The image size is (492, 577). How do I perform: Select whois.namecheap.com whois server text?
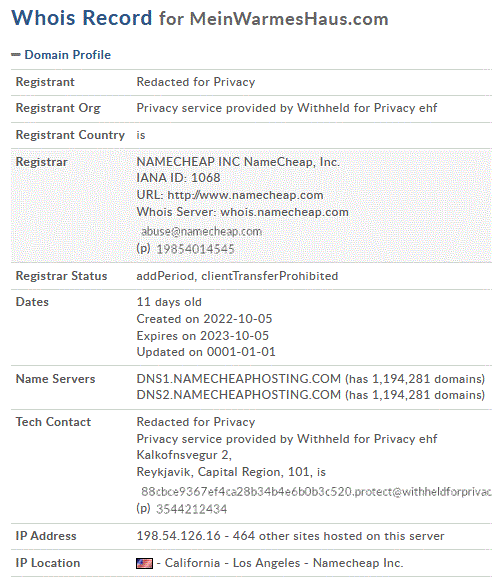click(x=284, y=212)
